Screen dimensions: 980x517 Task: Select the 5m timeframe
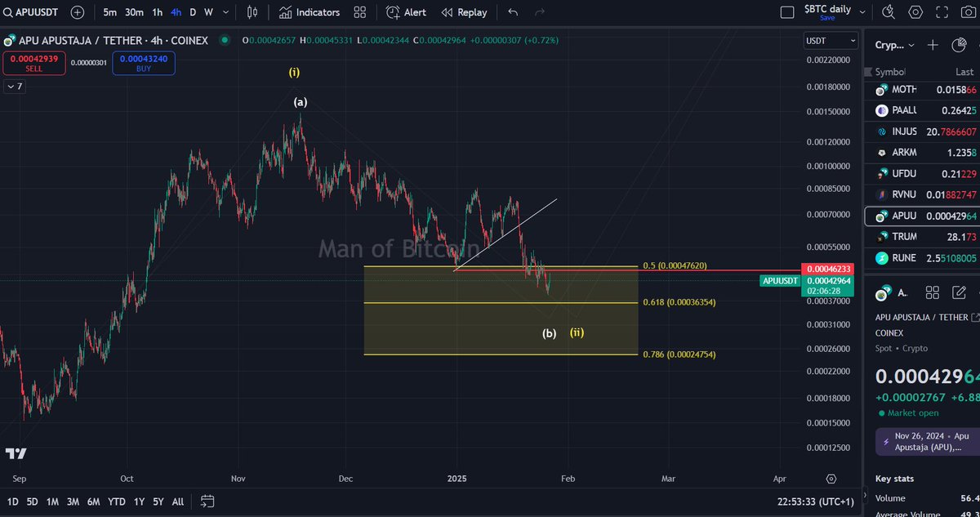click(110, 12)
